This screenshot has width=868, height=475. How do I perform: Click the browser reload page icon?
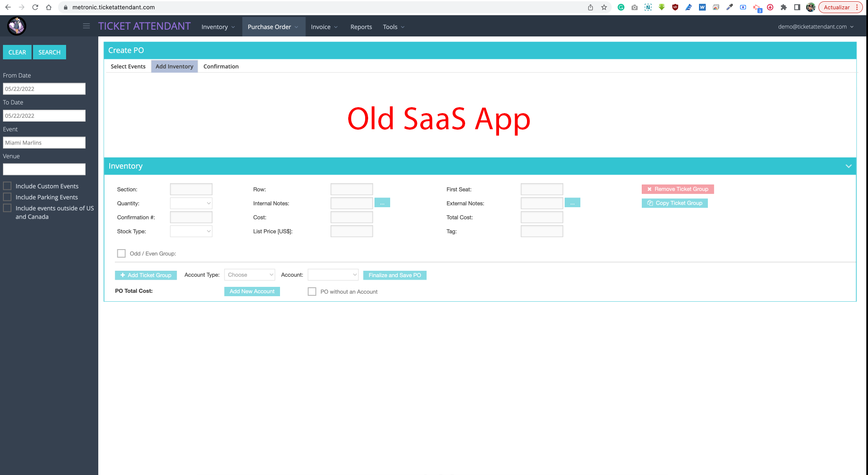click(35, 7)
